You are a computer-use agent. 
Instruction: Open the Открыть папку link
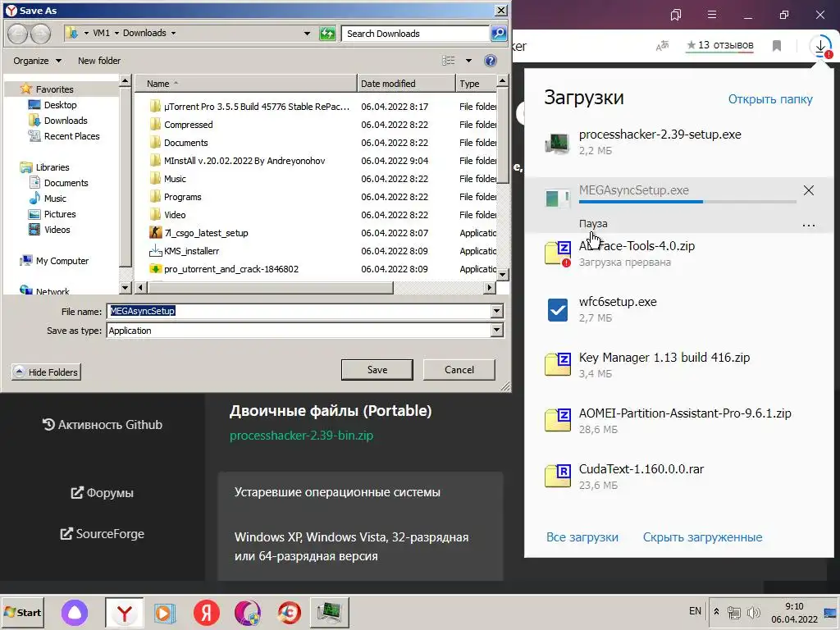(770, 99)
